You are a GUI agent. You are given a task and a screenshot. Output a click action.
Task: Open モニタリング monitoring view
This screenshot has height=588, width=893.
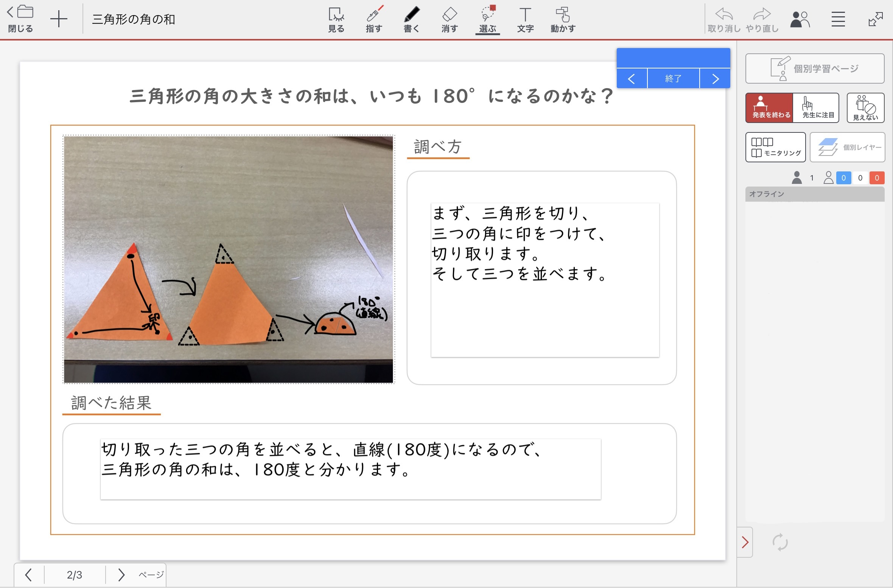click(775, 147)
